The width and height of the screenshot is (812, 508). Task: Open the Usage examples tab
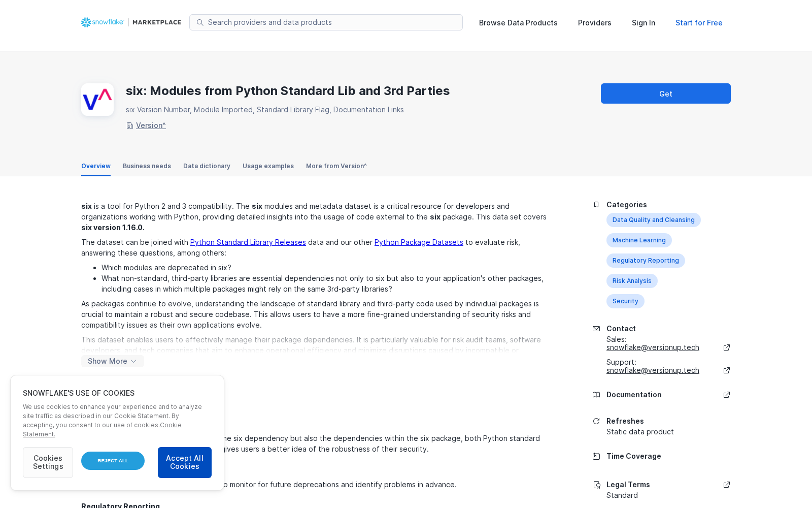coord(268,166)
